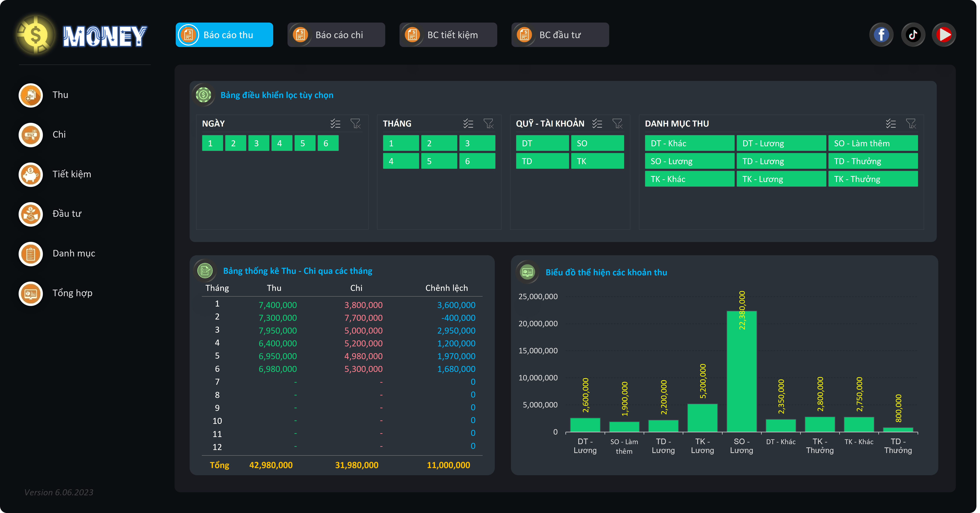This screenshot has height=513, width=980.
Task: Open the TikTok link icon
Action: [913, 35]
